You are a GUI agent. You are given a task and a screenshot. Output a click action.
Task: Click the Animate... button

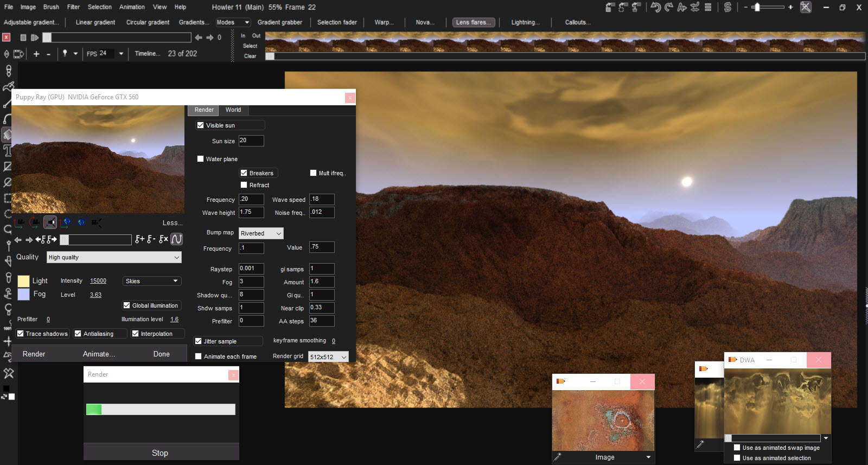[x=99, y=354]
